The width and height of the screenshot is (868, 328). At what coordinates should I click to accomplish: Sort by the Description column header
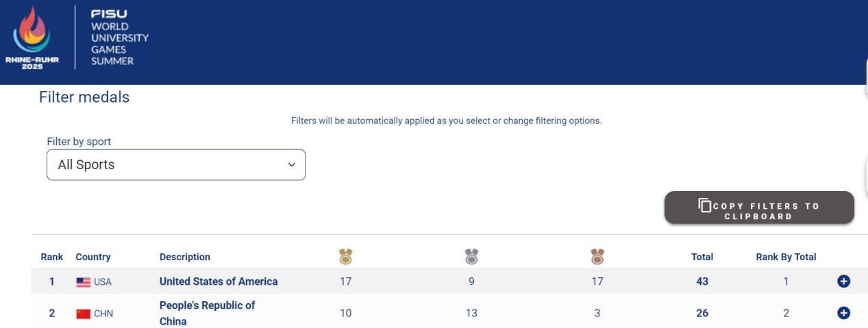[185, 257]
